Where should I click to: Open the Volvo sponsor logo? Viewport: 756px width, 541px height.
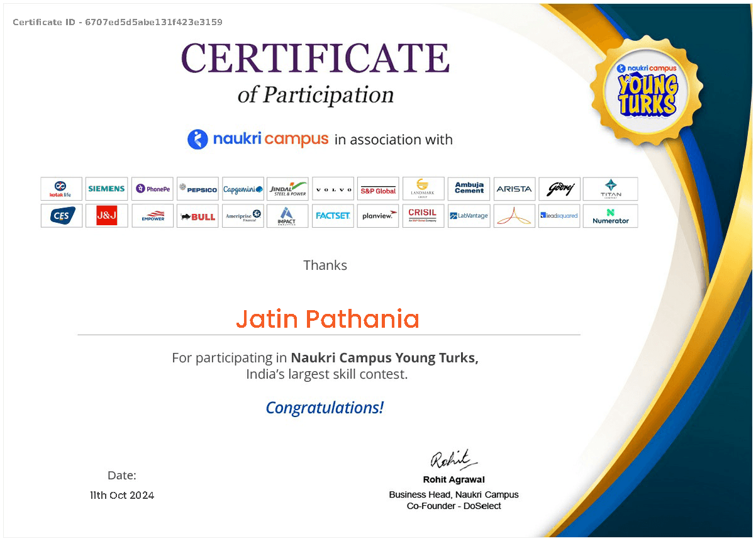tap(333, 189)
